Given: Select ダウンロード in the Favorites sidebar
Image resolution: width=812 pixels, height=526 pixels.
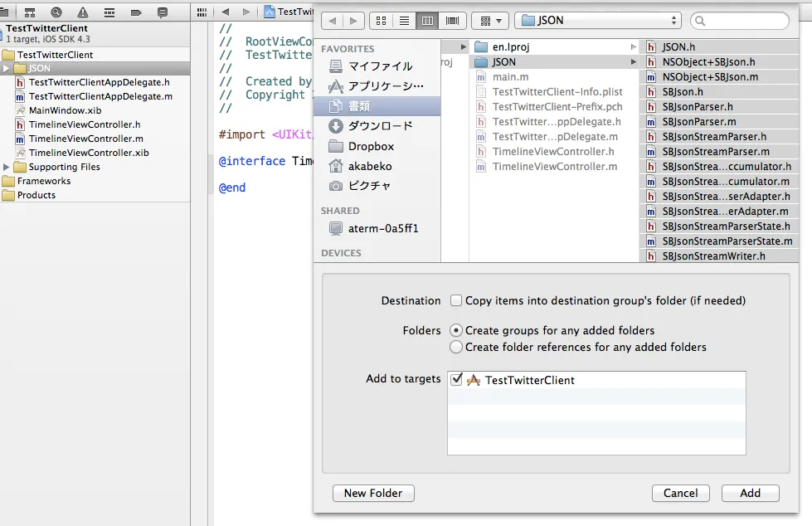Looking at the screenshot, I should [379, 126].
